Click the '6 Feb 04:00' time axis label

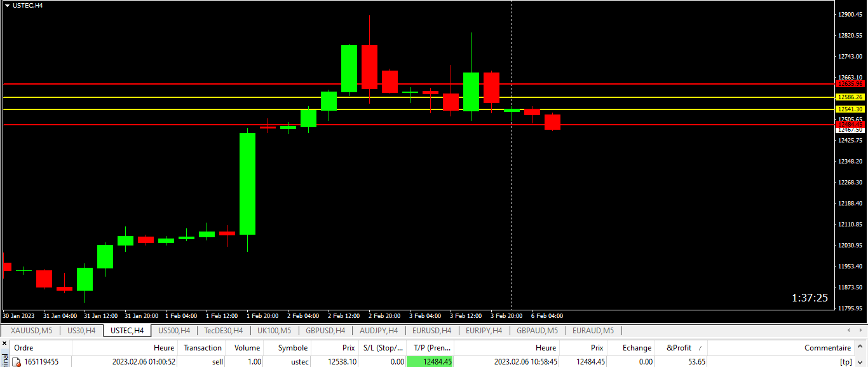(547, 315)
